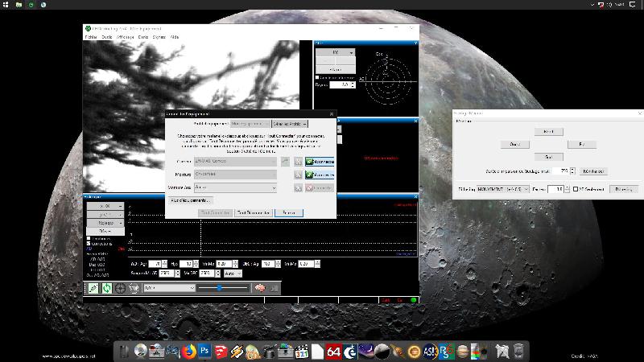The width and height of the screenshot is (644, 362).
Task: Open the exposure duration dropdown in PHD2 toolbar
Action: click(x=169, y=288)
